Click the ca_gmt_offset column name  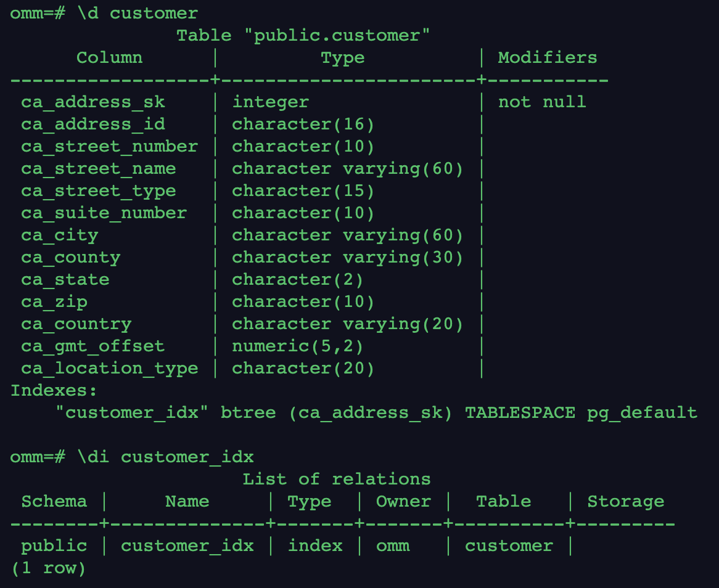93,346
